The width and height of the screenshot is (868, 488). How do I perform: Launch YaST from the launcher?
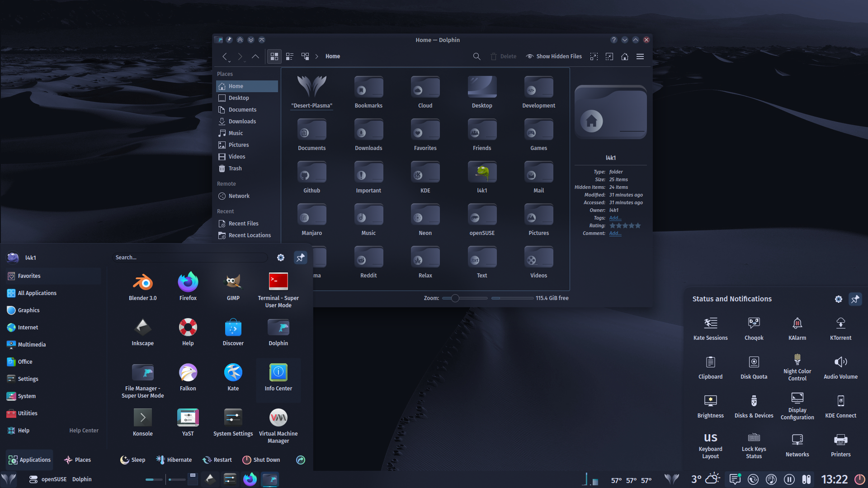click(x=188, y=422)
